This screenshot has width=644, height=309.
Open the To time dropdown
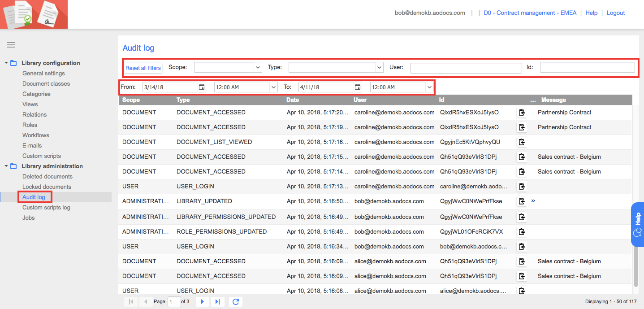coord(429,87)
